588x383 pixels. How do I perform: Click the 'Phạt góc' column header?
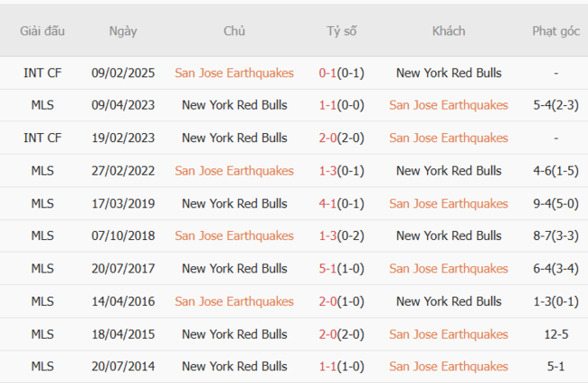[x=555, y=31]
